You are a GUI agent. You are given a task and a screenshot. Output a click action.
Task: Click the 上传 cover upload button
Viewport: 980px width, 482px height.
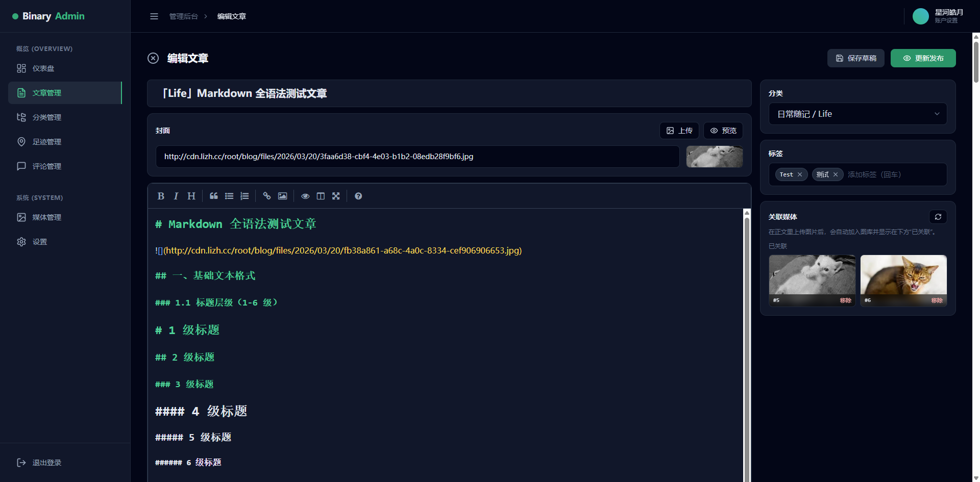679,131
